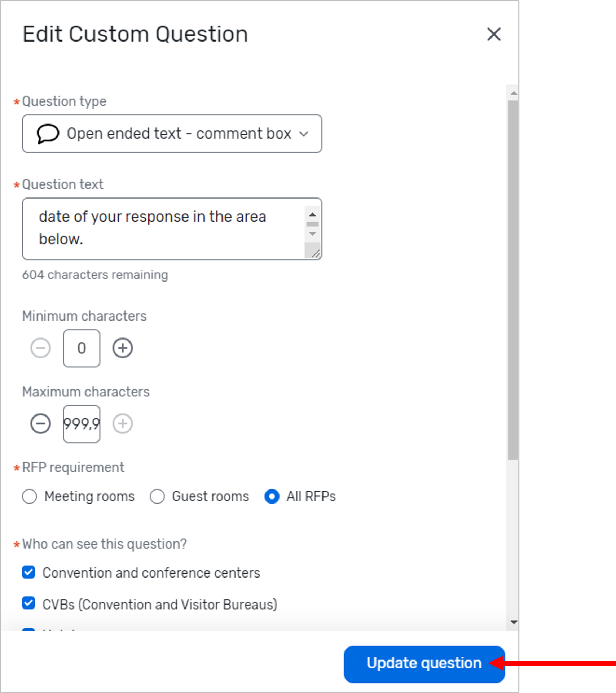The width and height of the screenshot is (616, 693).
Task: Click the resize handle of the Question text box
Action: point(316,254)
